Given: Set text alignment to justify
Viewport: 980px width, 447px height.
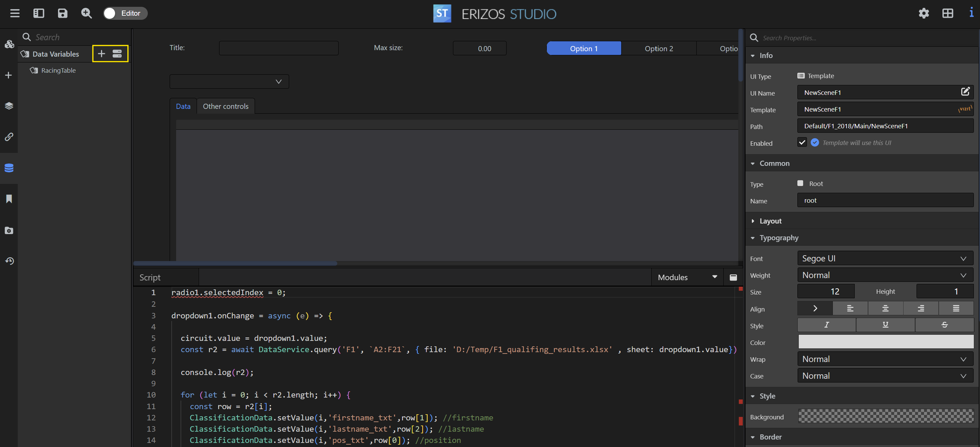Looking at the screenshot, I should pos(956,308).
